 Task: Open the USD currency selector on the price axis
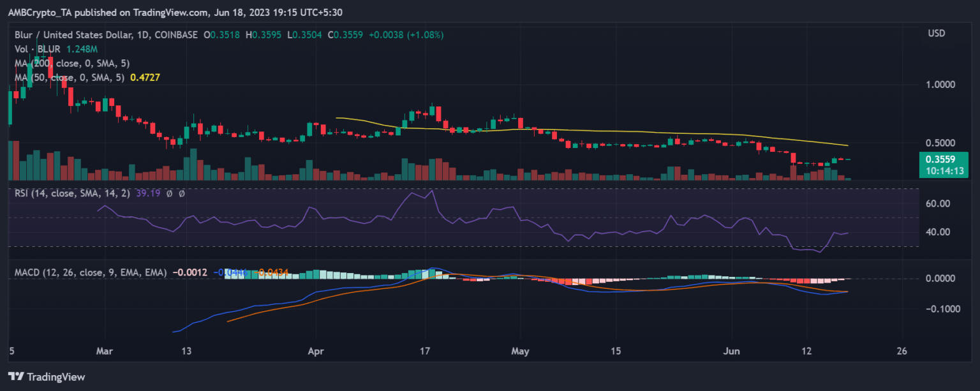[937, 33]
